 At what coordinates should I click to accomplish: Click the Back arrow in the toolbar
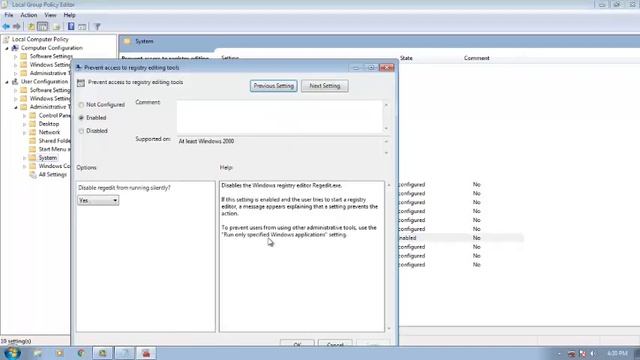6,27
